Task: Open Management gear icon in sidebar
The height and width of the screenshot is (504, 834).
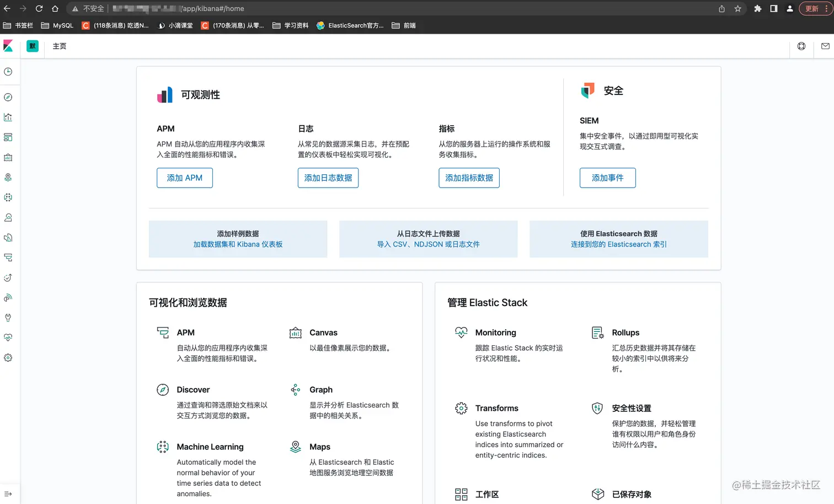Action: click(8, 358)
